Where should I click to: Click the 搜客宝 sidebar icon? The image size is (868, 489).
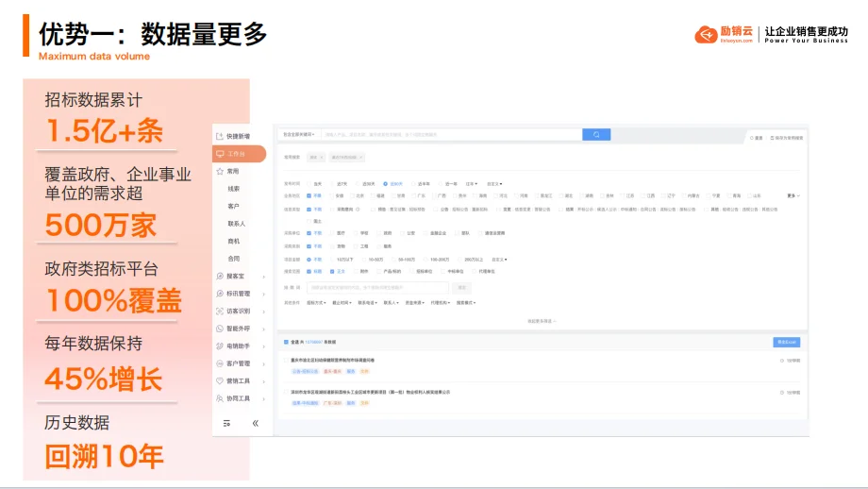(220, 276)
